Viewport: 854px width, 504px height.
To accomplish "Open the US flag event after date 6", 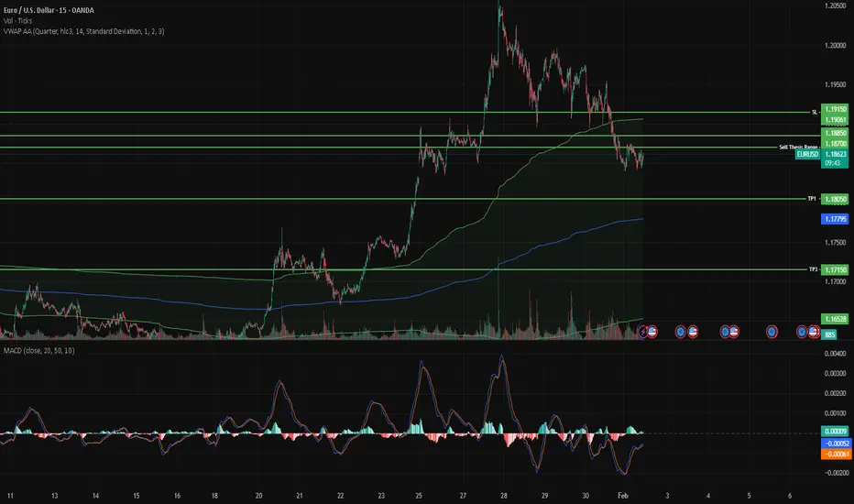I will coord(813,332).
